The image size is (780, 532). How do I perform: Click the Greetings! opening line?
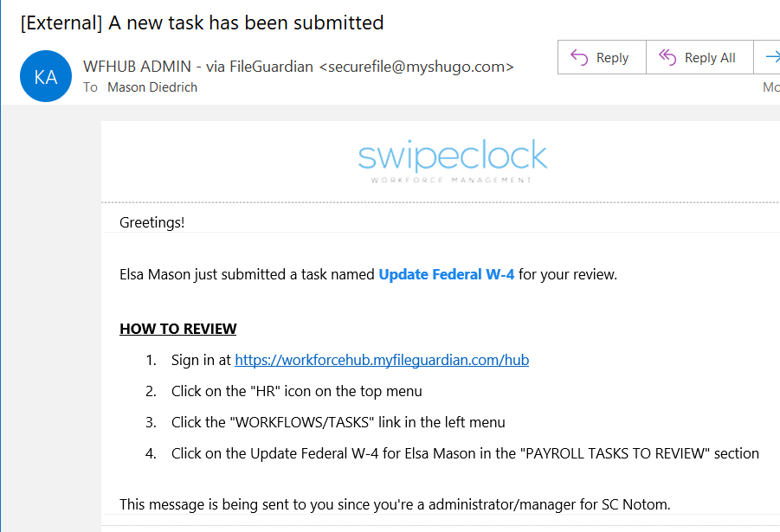[151, 222]
